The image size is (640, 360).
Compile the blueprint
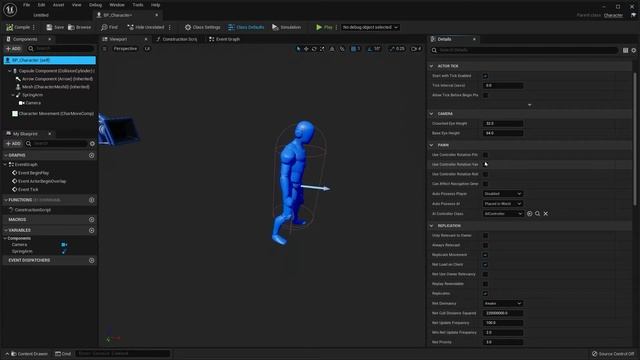pos(18,27)
